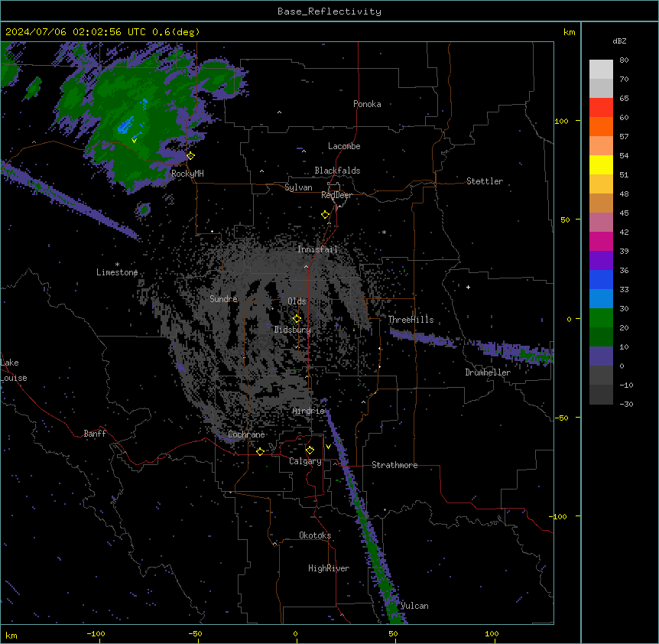
Task: Click the Cochrane city label
Action: [246, 434]
